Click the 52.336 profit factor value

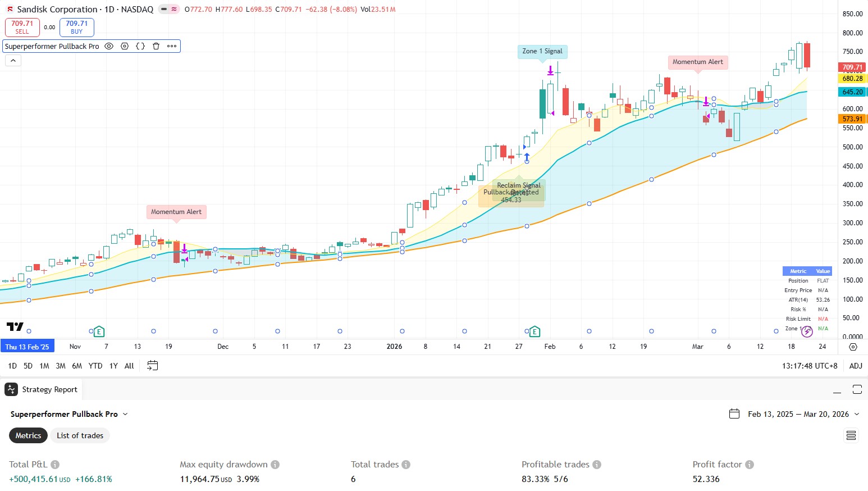point(706,479)
